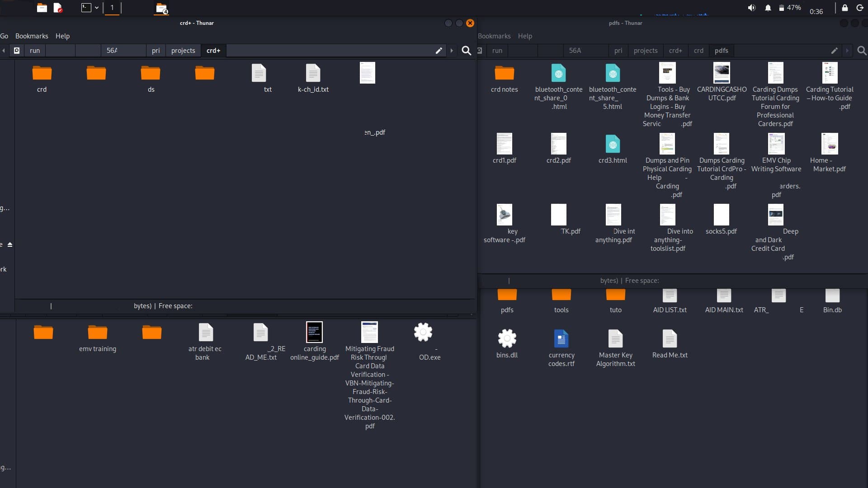868x488 pixels.
Task: Click the logout icon at top right corner
Action: [860, 8]
